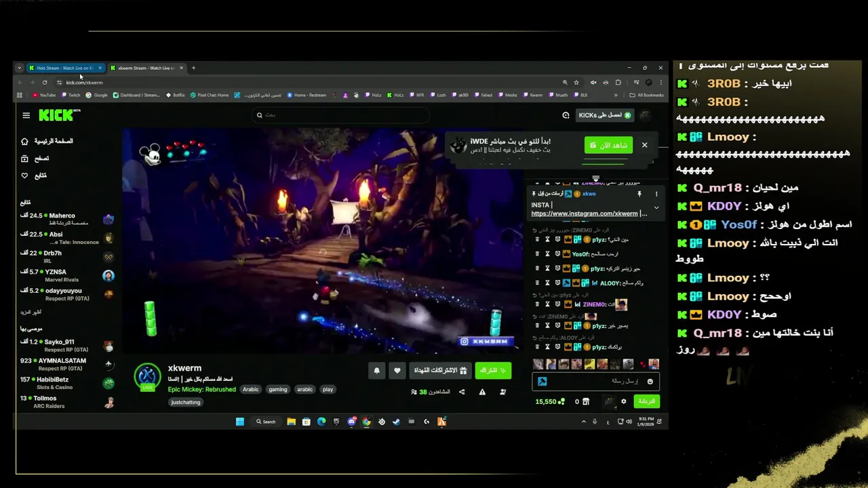
Task: Open Tollmos recommended channel
Action: (67, 402)
